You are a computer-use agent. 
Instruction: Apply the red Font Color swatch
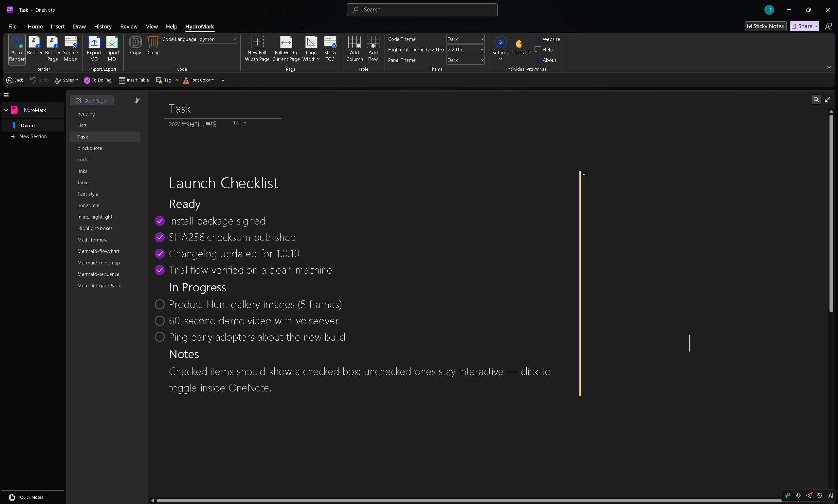click(186, 80)
